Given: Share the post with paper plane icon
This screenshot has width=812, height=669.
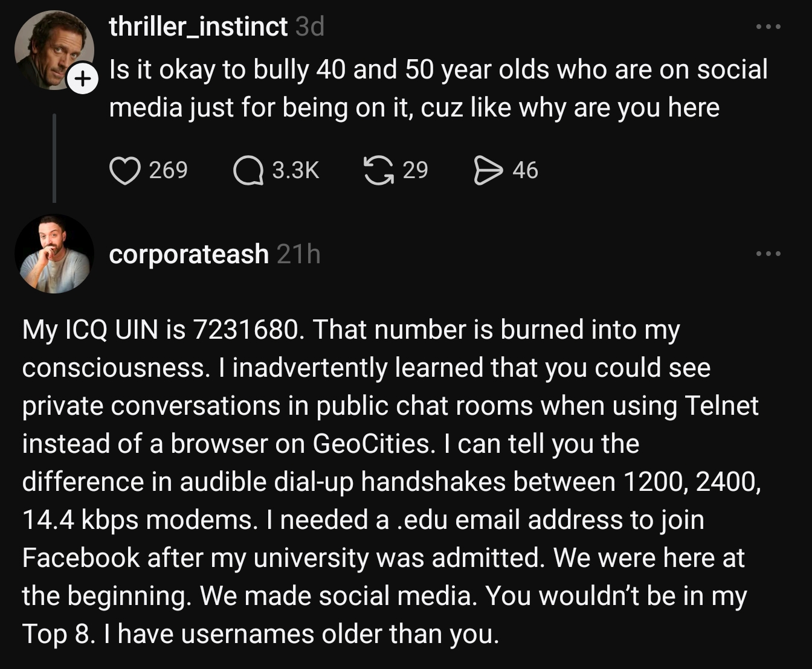Looking at the screenshot, I should pyautogui.click(x=488, y=170).
